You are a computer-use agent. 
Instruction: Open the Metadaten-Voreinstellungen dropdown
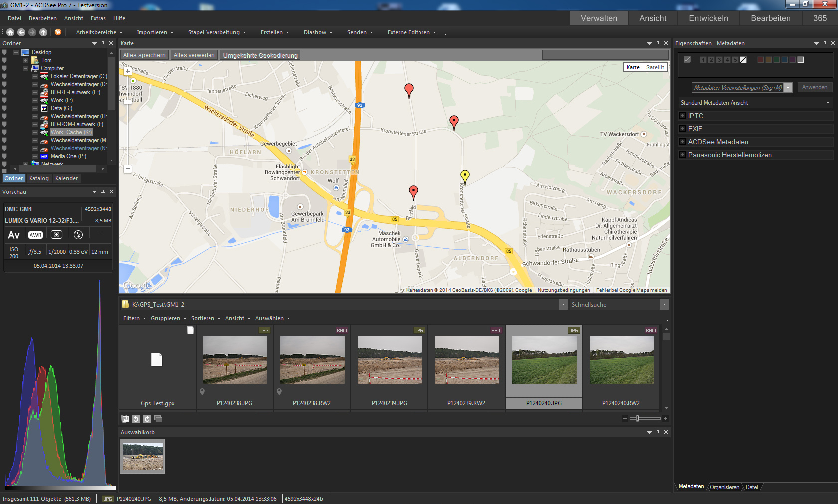coord(788,88)
